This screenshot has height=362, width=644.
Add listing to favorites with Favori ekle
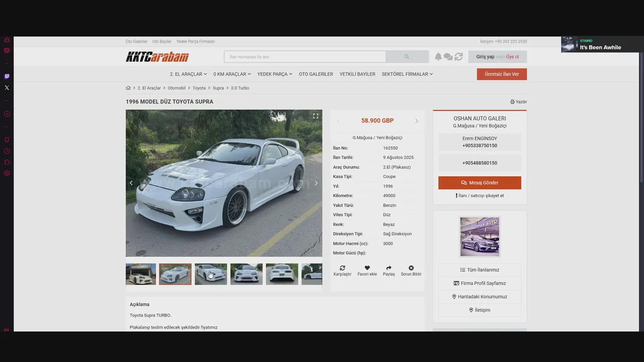[367, 270]
